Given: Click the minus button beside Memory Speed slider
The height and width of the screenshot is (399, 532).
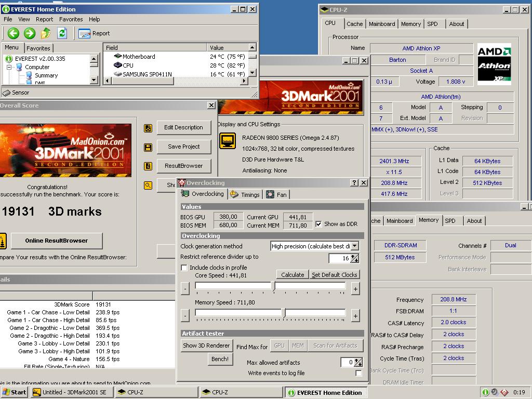Looking at the screenshot, I should [185, 316].
